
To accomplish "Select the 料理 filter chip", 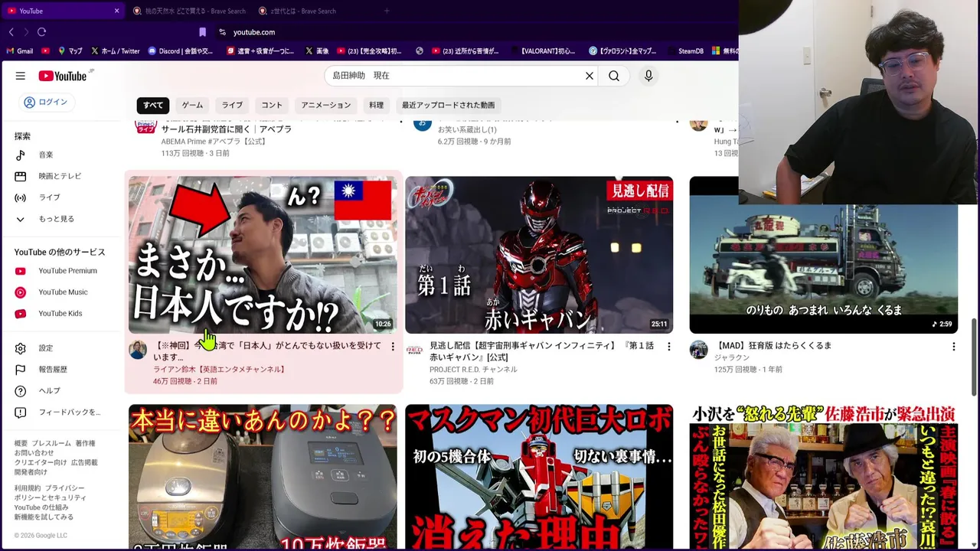I will pyautogui.click(x=376, y=106).
